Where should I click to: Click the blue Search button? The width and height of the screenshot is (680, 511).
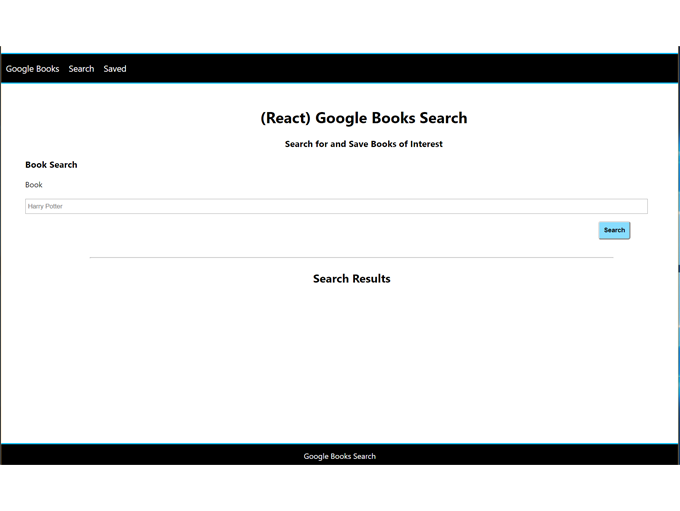click(614, 230)
